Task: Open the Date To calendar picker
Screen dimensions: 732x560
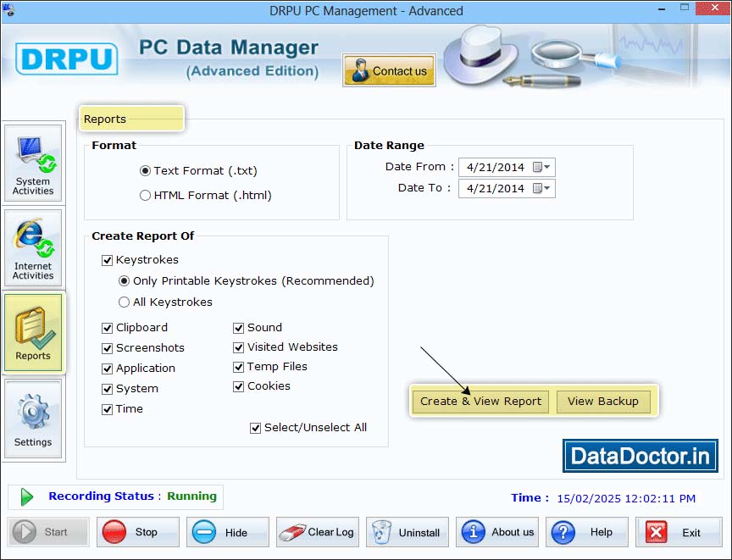Action: click(x=539, y=188)
